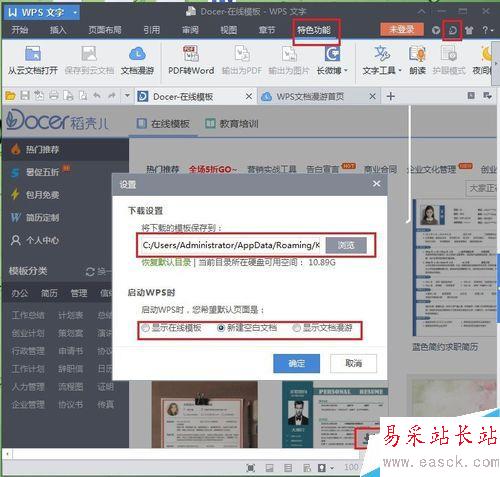Click the 输出为PDF icon
This screenshot has height=477, width=500.
[242, 53]
